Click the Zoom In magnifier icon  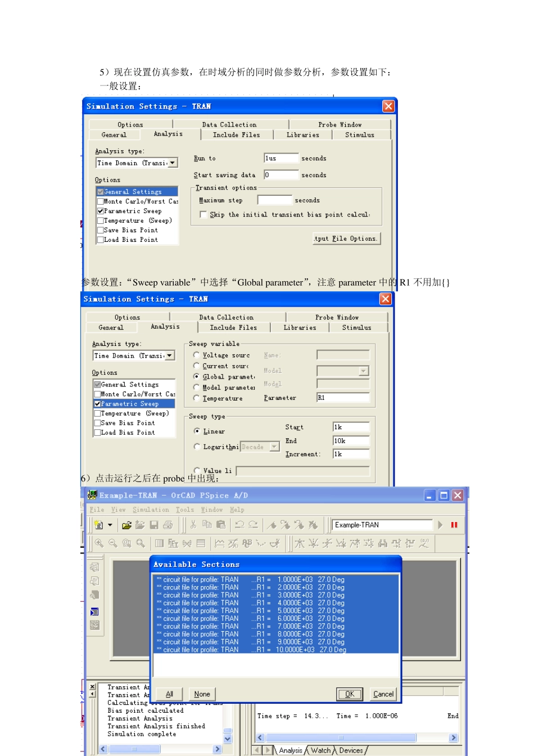99,543
